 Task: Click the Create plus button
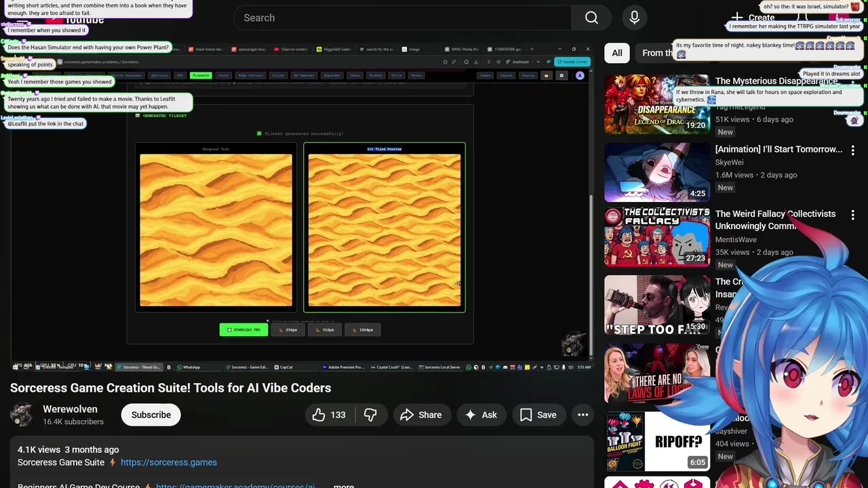coord(753,18)
